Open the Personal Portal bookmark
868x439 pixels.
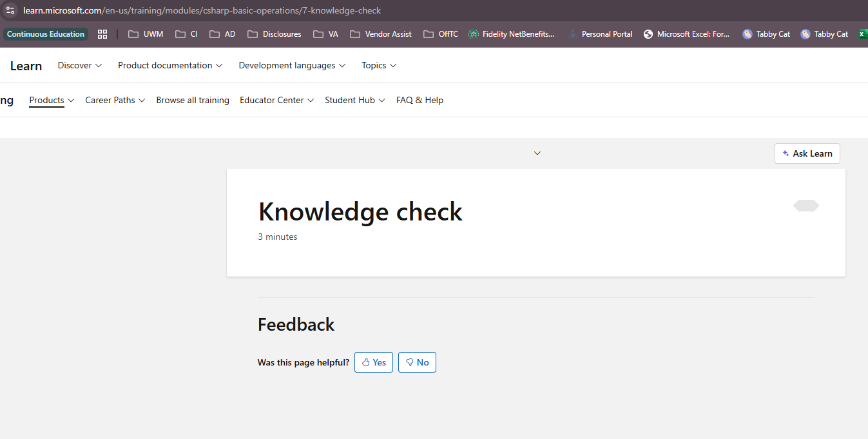pyautogui.click(x=600, y=34)
